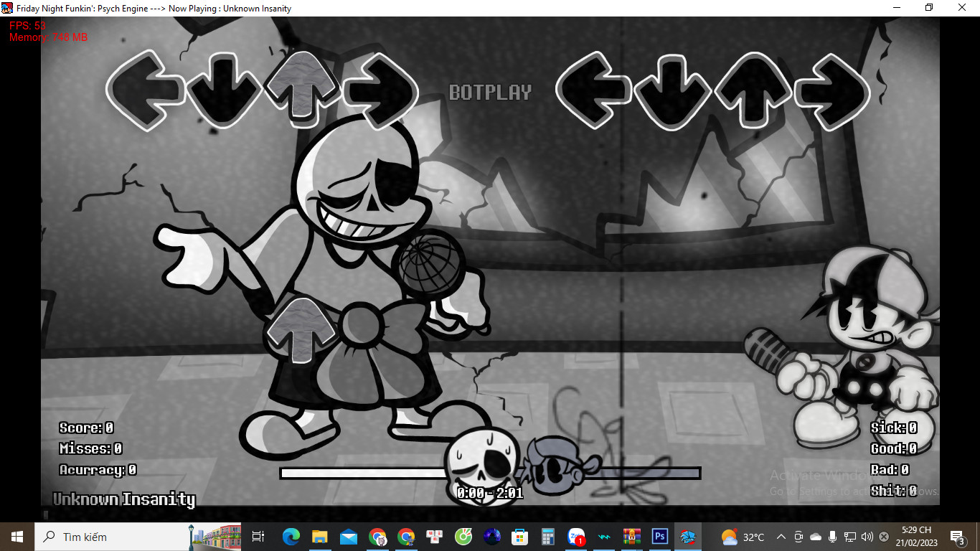Launch Microsoft Edge from the taskbar

click(291, 537)
